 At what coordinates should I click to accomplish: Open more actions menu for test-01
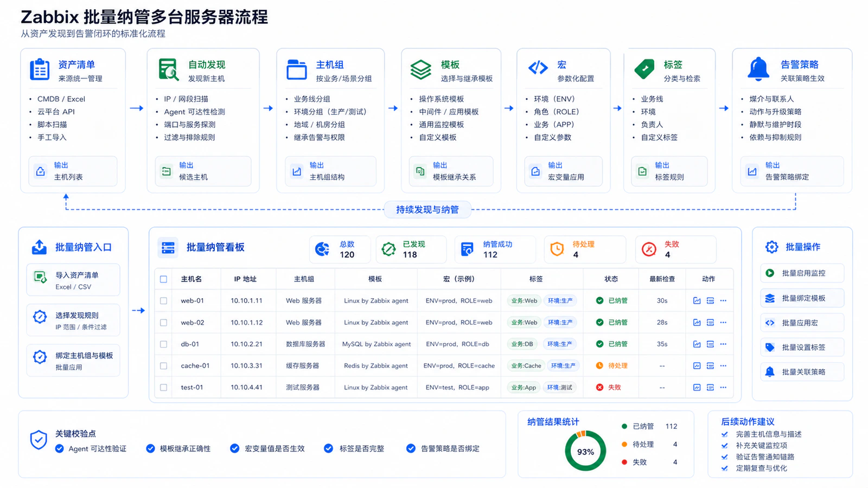coord(723,387)
